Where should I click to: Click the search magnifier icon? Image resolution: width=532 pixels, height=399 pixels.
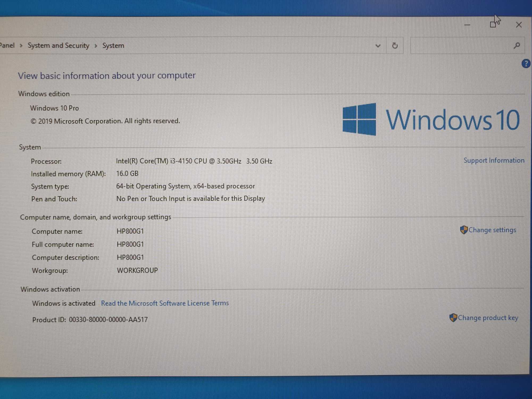[517, 45]
